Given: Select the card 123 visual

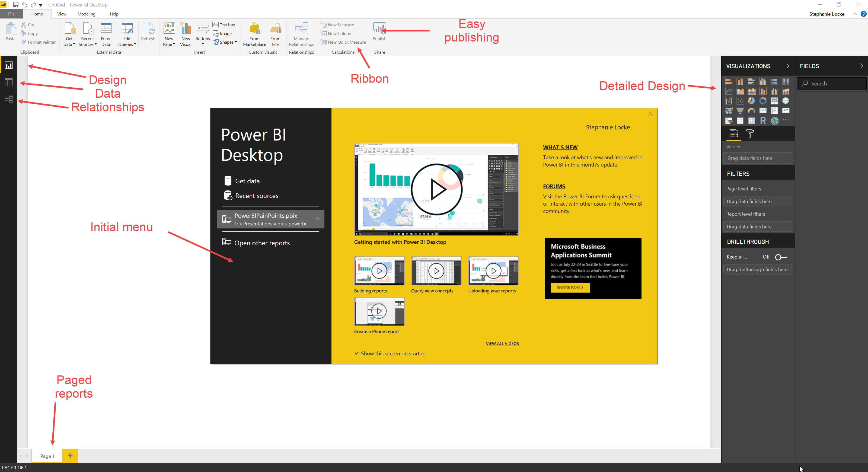Looking at the screenshot, I should point(763,111).
